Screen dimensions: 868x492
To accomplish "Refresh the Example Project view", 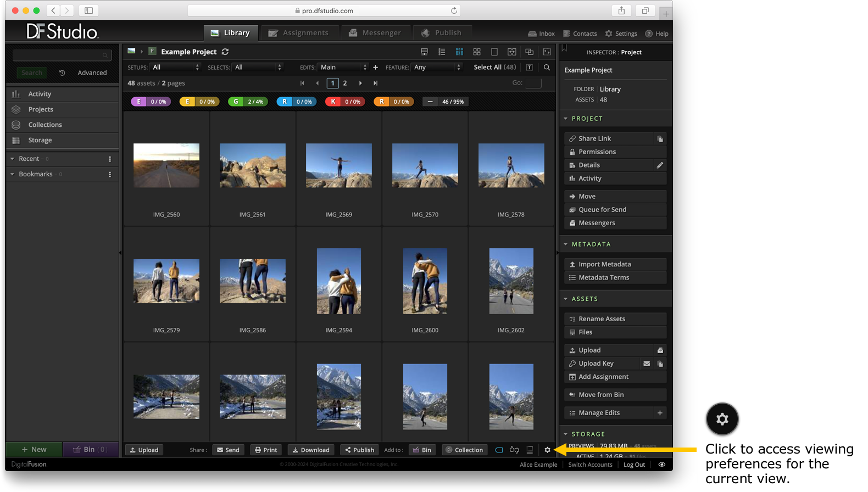I will pos(225,52).
